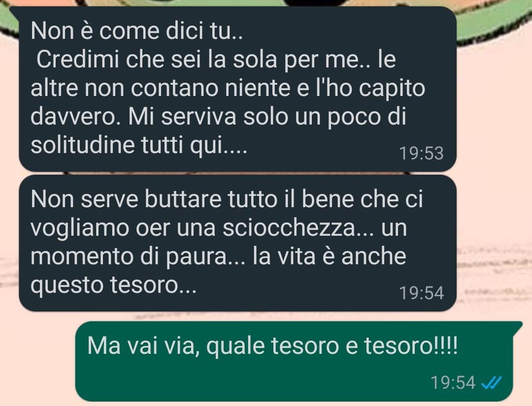Select the message starting 'Non serve buttare tutto'

pos(237,243)
